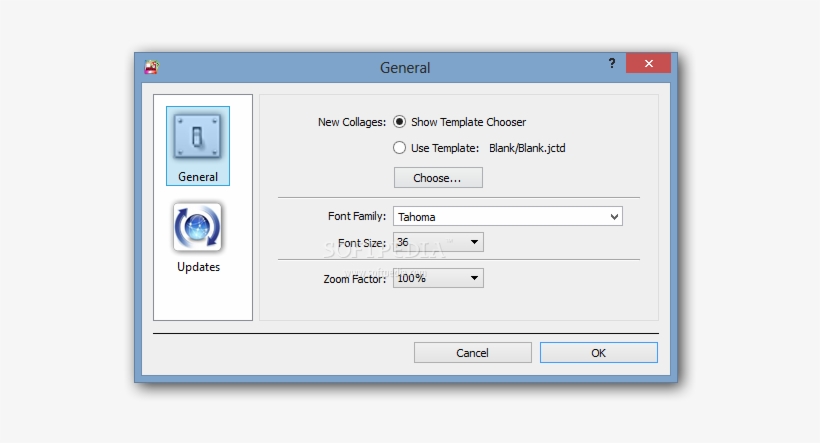The height and width of the screenshot is (443, 820).
Task: Expand the Zoom Factor dropdown arrow
Action: tap(474, 279)
